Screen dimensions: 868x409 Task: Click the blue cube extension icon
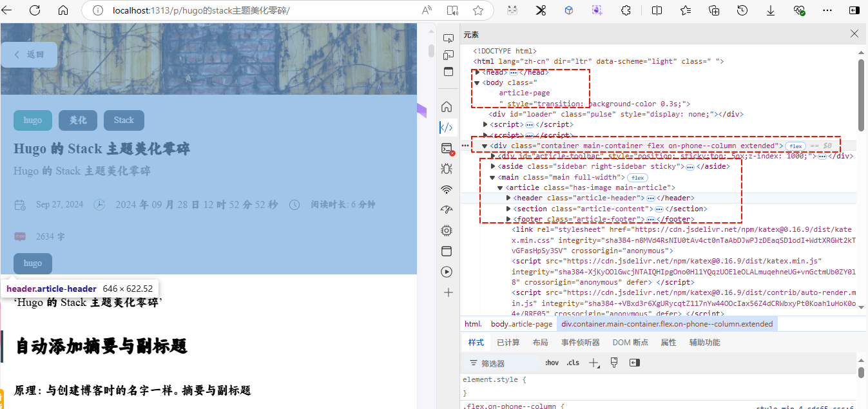point(569,10)
